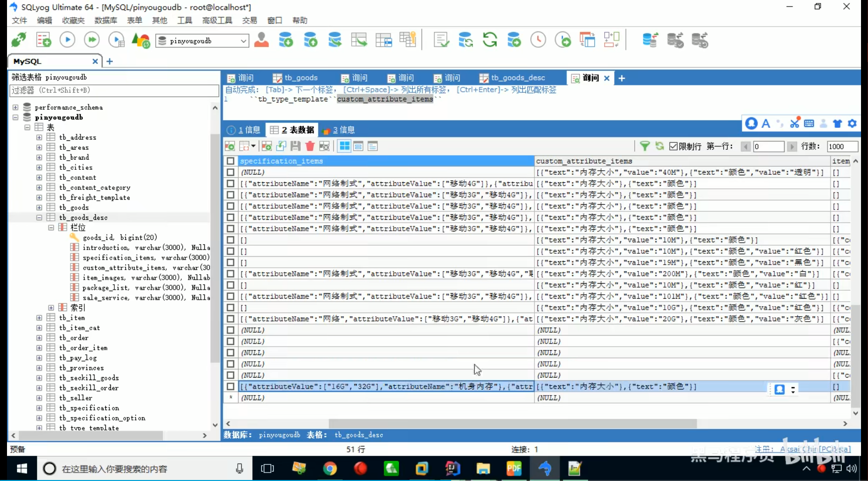The height and width of the screenshot is (481, 868).
Task: Switch to form view icon
Action: pyautogui.click(x=358, y=146)
